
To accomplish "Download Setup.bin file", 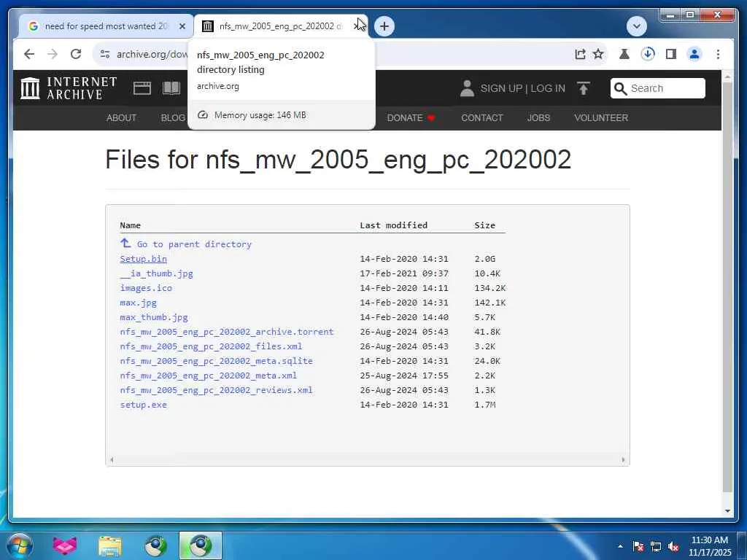I will click(x=144, y=259).
